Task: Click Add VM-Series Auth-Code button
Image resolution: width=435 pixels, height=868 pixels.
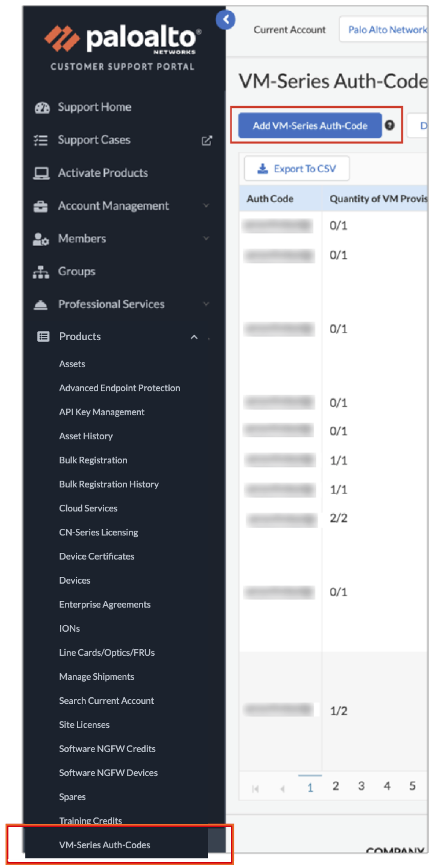Action: pos(309,126)
